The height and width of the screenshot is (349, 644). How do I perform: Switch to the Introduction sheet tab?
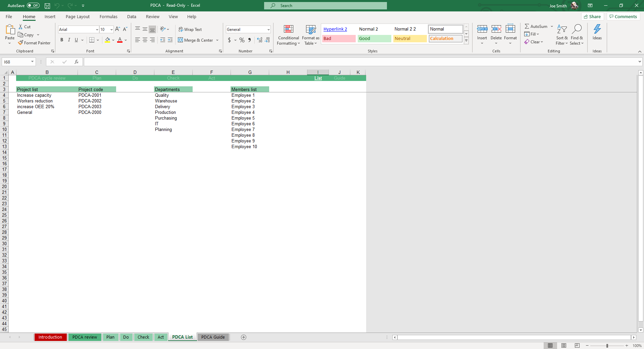(x=50, y=337)
